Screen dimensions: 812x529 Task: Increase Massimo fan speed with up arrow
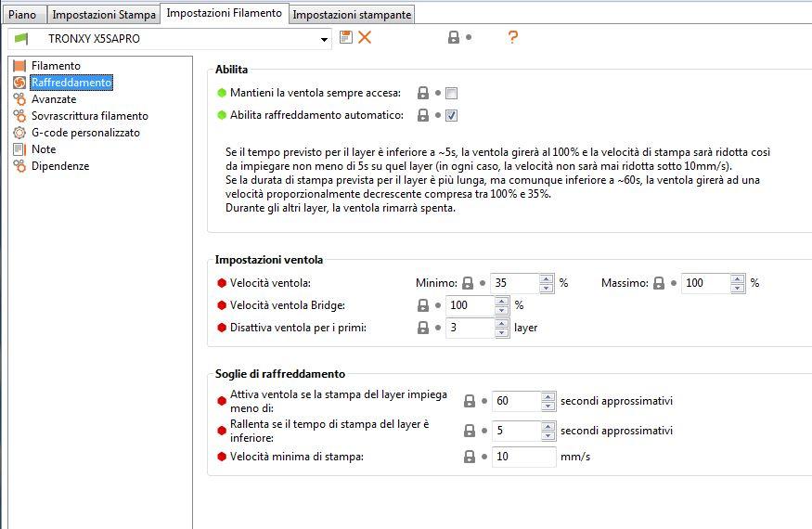[738, 278]
